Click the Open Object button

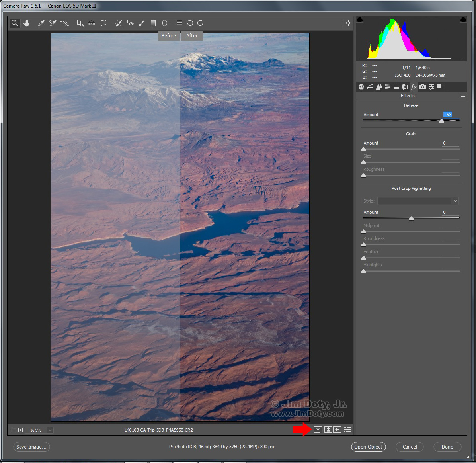click(368, 447)
